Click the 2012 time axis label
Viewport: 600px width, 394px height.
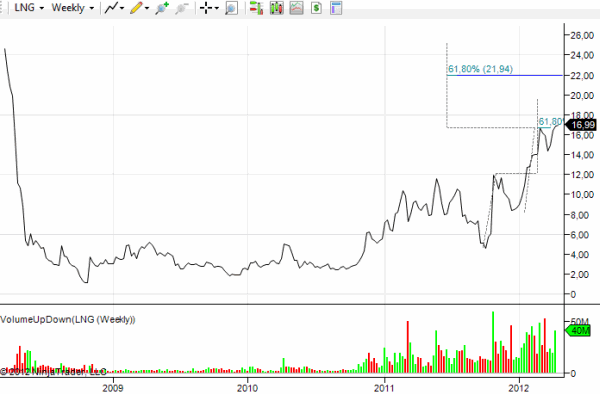519,388
